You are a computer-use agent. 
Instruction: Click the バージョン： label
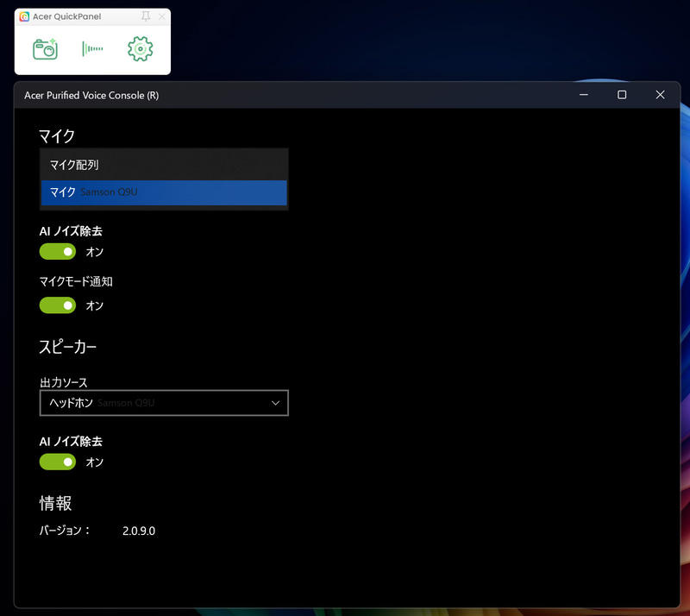[x=65, y=530]
